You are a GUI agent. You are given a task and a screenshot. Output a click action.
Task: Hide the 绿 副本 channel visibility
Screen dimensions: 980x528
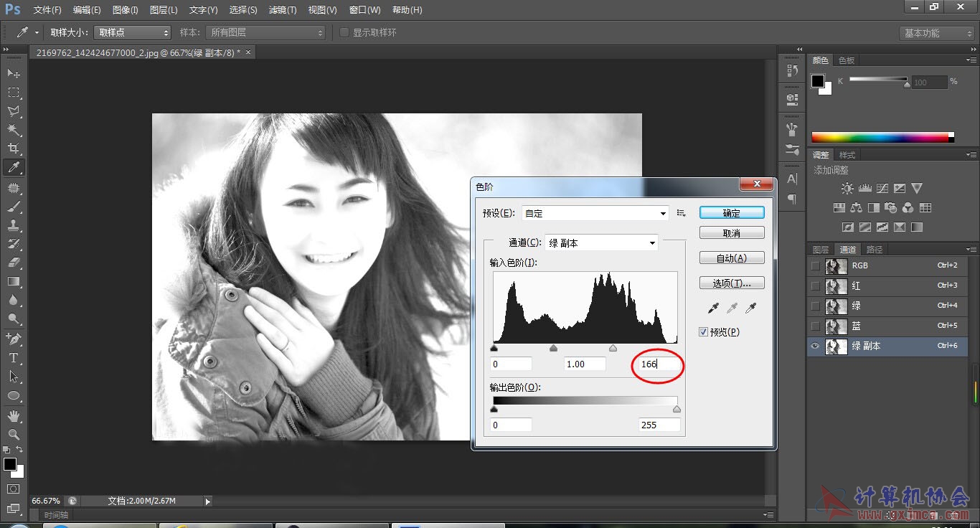click(814, 346)
